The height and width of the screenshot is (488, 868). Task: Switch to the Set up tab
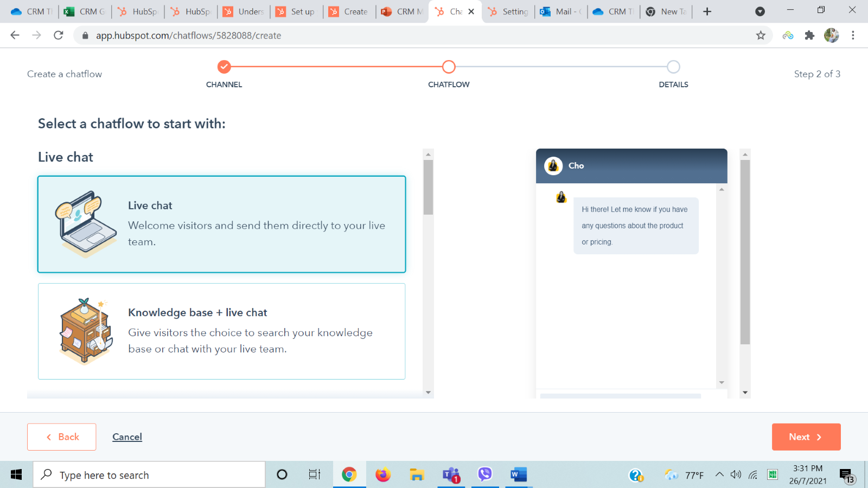296,11
